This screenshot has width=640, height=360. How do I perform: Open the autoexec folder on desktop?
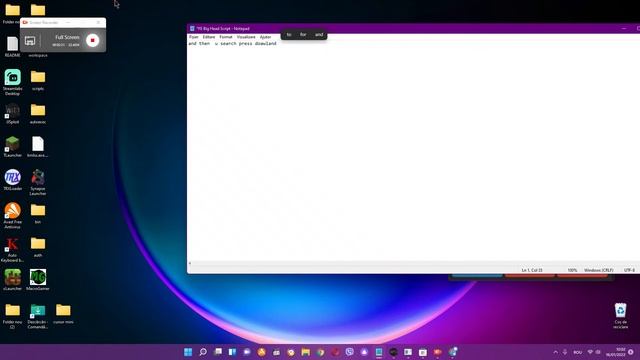[x=38, y=113]
